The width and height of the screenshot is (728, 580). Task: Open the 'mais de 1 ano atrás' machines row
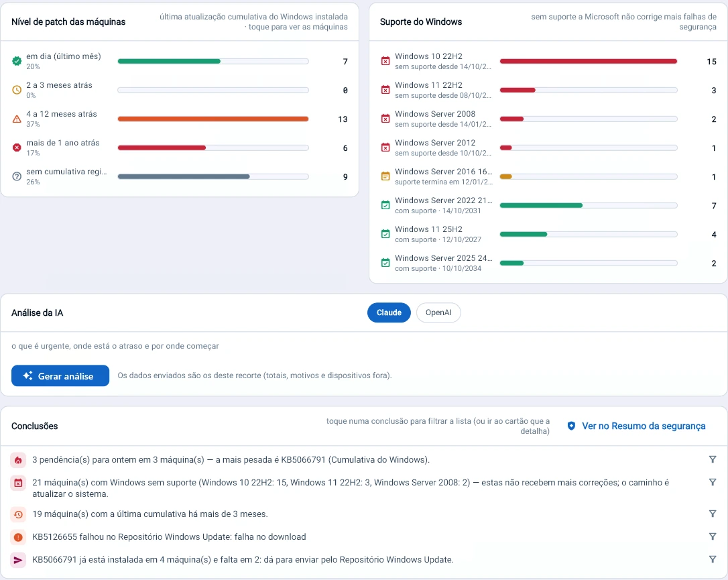[x=180, y=148]
